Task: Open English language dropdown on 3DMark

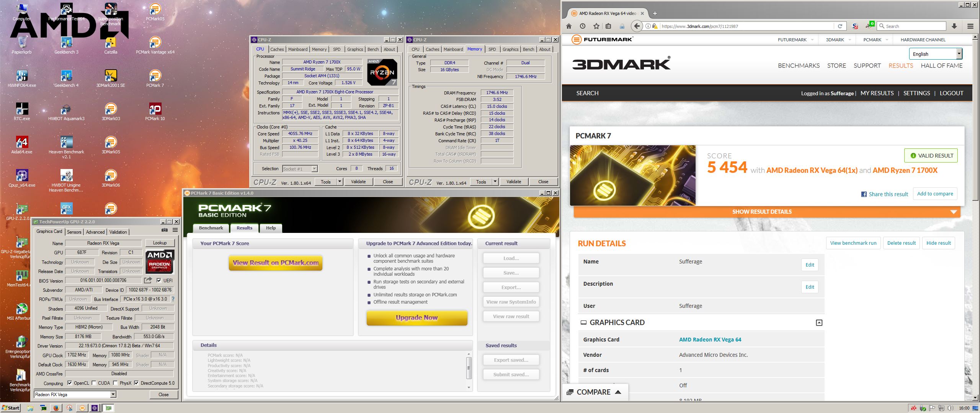Action: (x=936, y=54)
